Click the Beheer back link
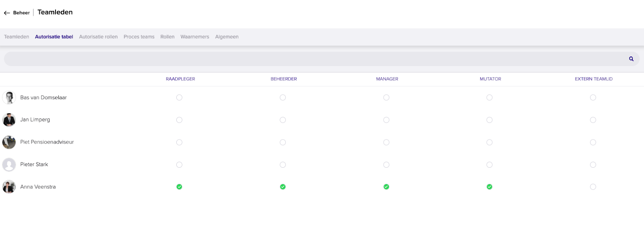This screenshot has height=227, width=644. click(21, 13)
